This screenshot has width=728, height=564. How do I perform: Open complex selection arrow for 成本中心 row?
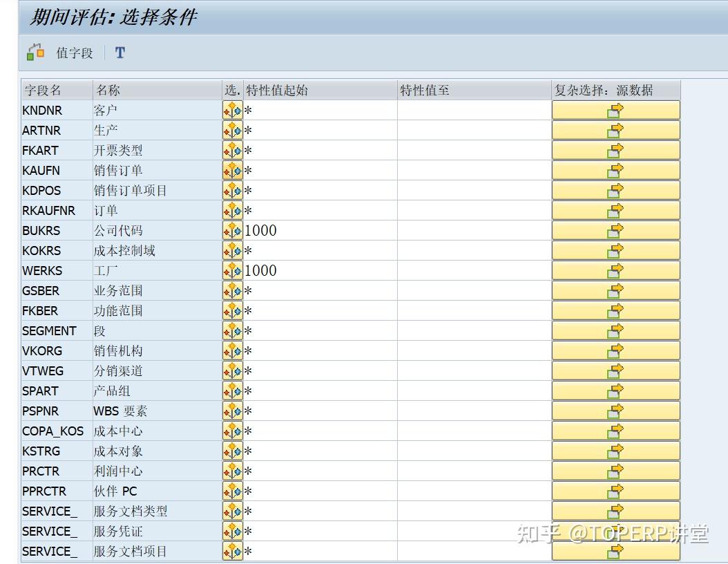click(x=615, y=431)
